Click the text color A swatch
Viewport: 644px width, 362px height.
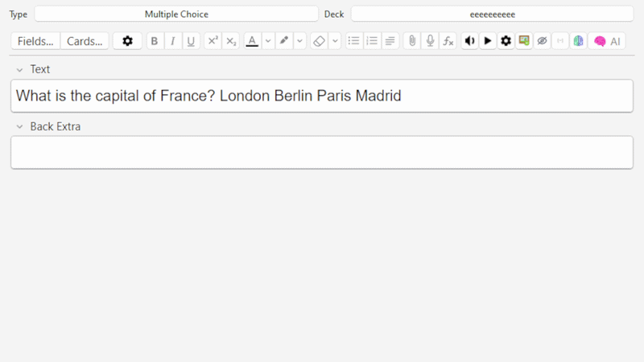(x=252, y=41)
